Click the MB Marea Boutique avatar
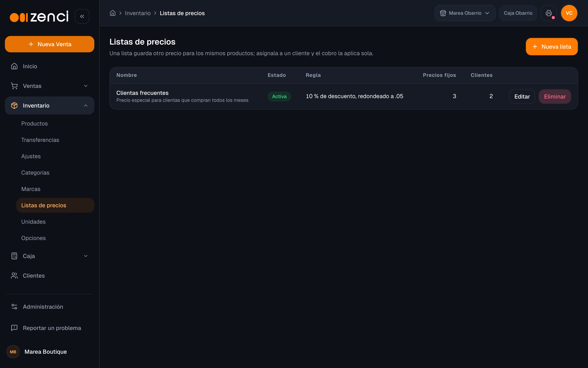The image size is (588, 368). (x=13, y=352)
